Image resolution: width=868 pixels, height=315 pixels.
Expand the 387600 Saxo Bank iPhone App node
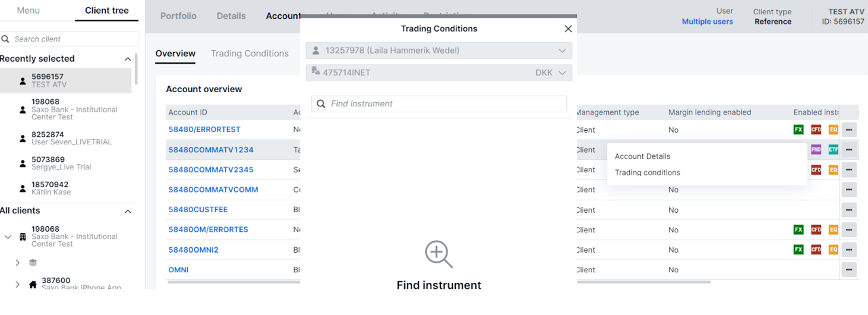[x=17, y=284]
